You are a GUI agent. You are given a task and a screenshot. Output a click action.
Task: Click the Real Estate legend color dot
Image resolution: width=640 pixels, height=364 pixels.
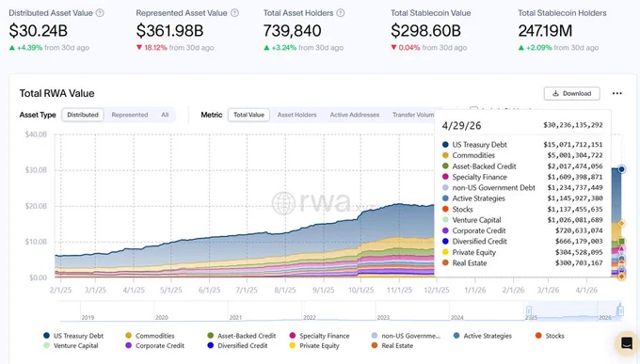click(375, 345)
